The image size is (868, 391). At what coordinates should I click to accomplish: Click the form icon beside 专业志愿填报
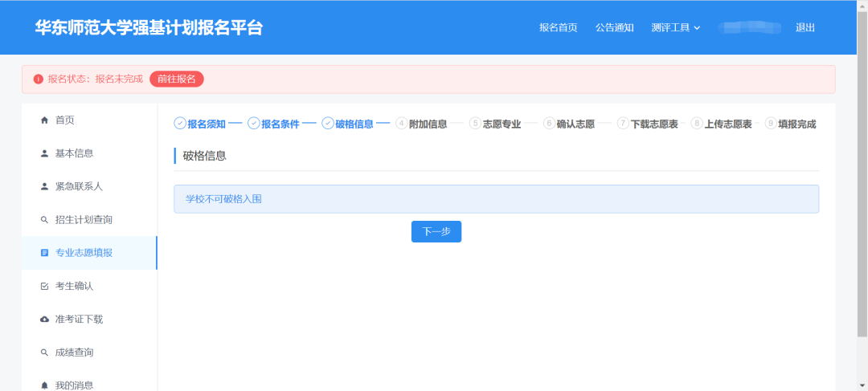pos(44,253)
